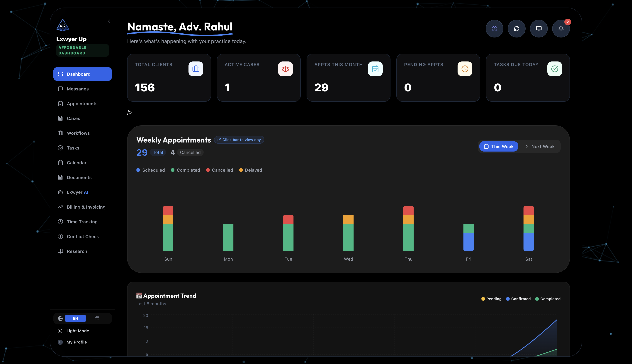Click clock icon on Pending Appts
The image size is (632, 364).
pyautogui.click(x=465, y=69)
